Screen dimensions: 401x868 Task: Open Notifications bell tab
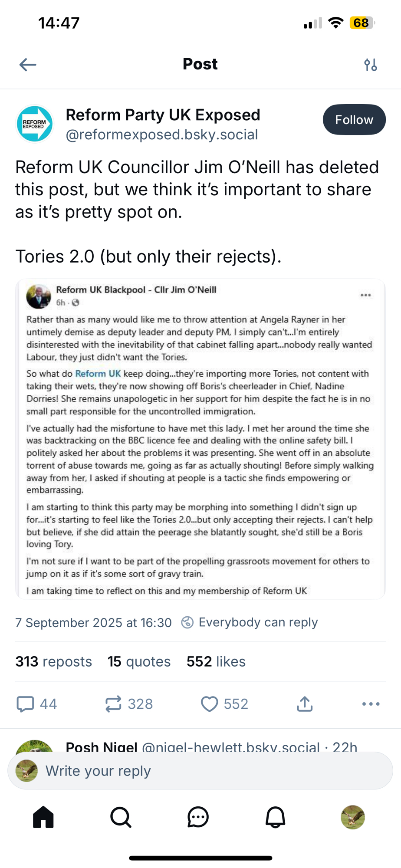tap(275, 818)
